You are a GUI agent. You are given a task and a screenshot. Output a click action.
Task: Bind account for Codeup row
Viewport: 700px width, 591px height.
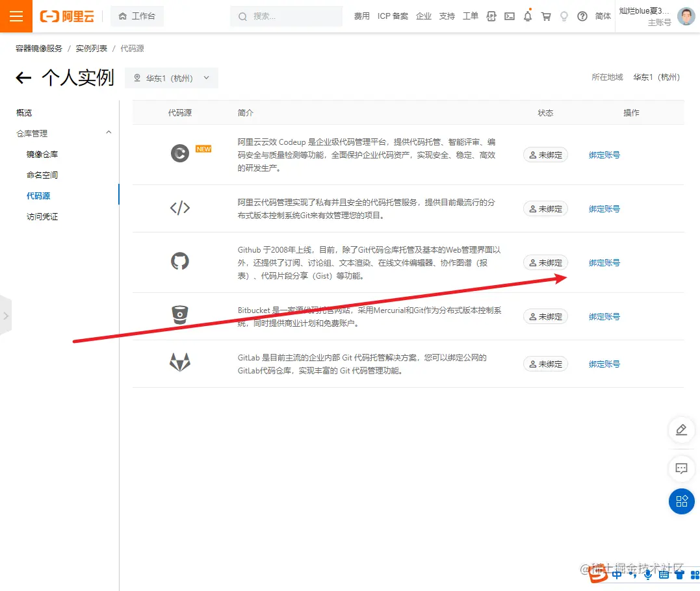[x=604, y=155]
